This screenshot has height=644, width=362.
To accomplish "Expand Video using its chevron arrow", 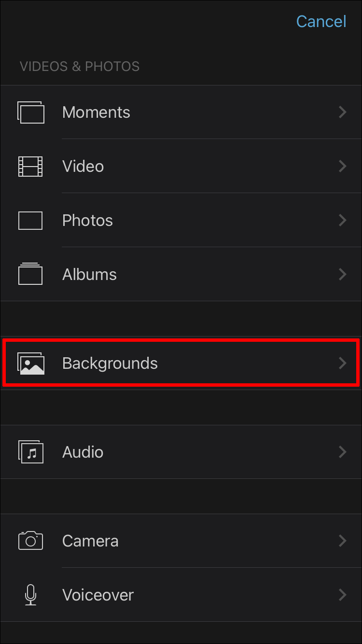I will [x=342, y=167].
